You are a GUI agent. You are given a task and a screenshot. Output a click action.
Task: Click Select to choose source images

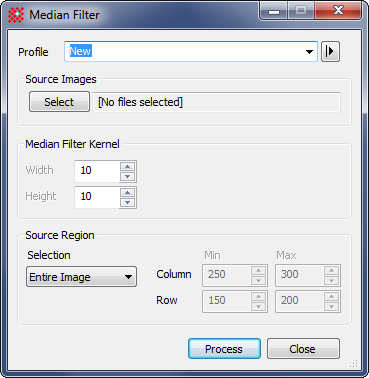[59, 102]
